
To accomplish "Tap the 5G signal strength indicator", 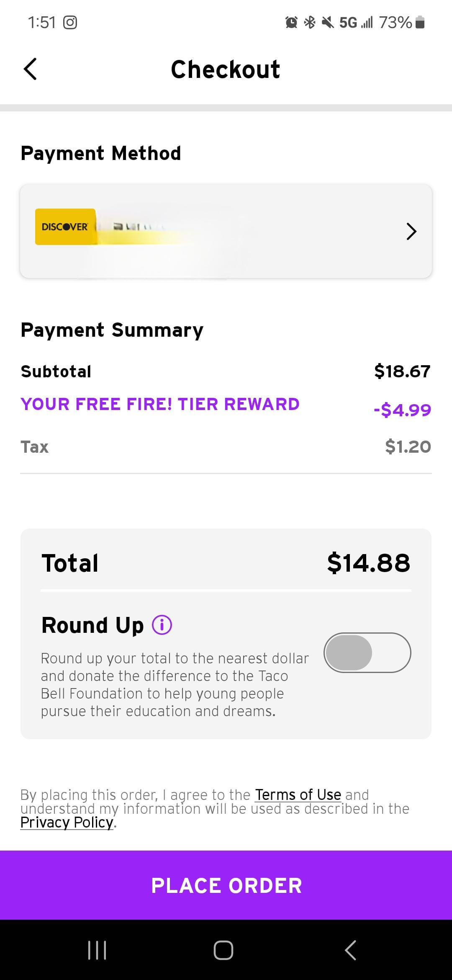I will coord(356,22).
